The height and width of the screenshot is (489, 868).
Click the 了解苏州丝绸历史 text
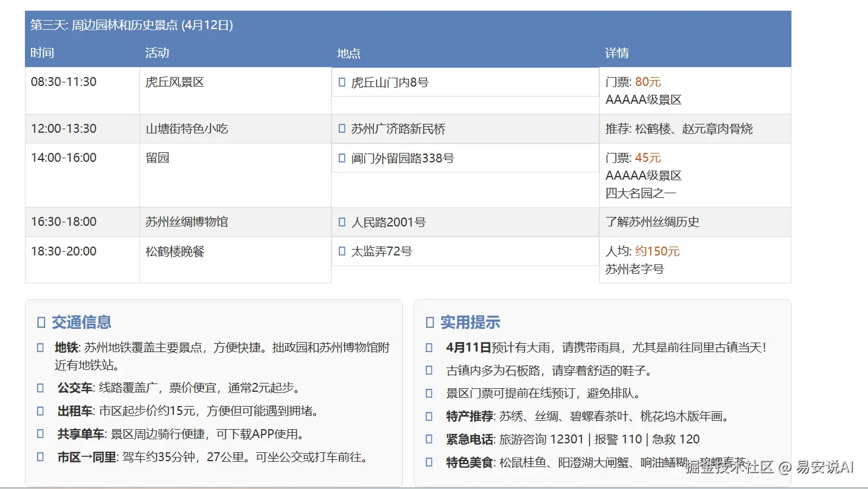[653, 222]
